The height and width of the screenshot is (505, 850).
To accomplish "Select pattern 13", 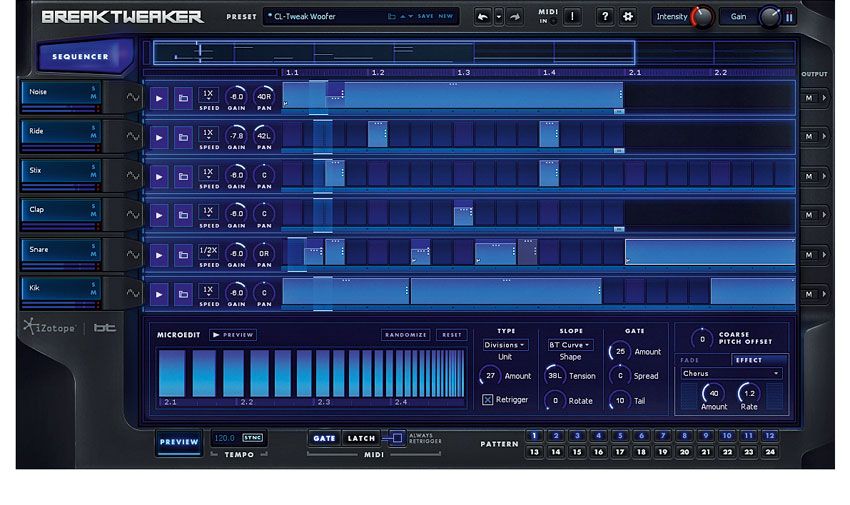I will [x=535, y=451].
